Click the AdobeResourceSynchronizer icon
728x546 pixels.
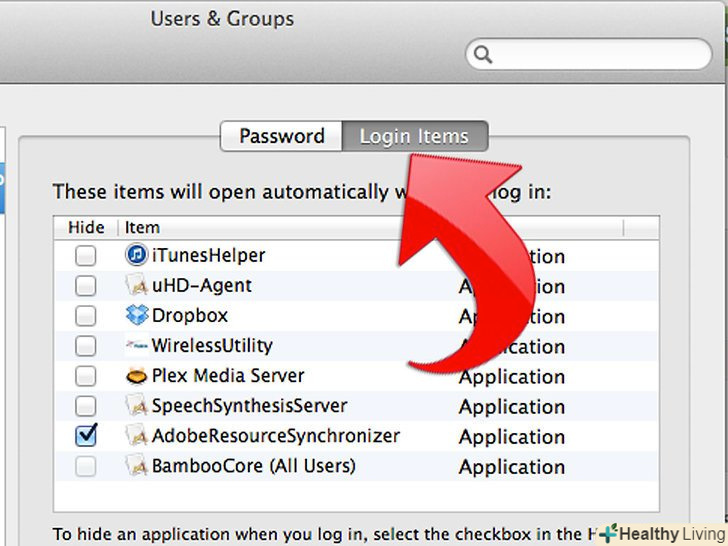pos(137,436)
